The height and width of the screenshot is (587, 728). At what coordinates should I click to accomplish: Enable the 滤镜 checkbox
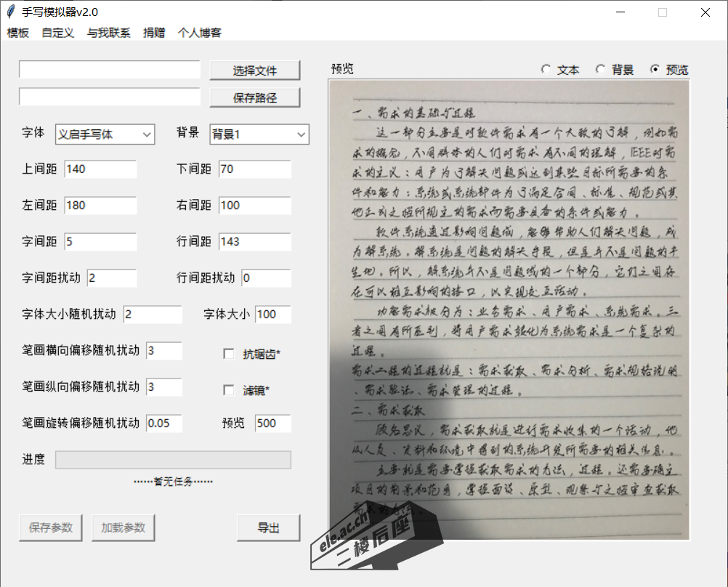pyautogui.click(x=228, y=391)
